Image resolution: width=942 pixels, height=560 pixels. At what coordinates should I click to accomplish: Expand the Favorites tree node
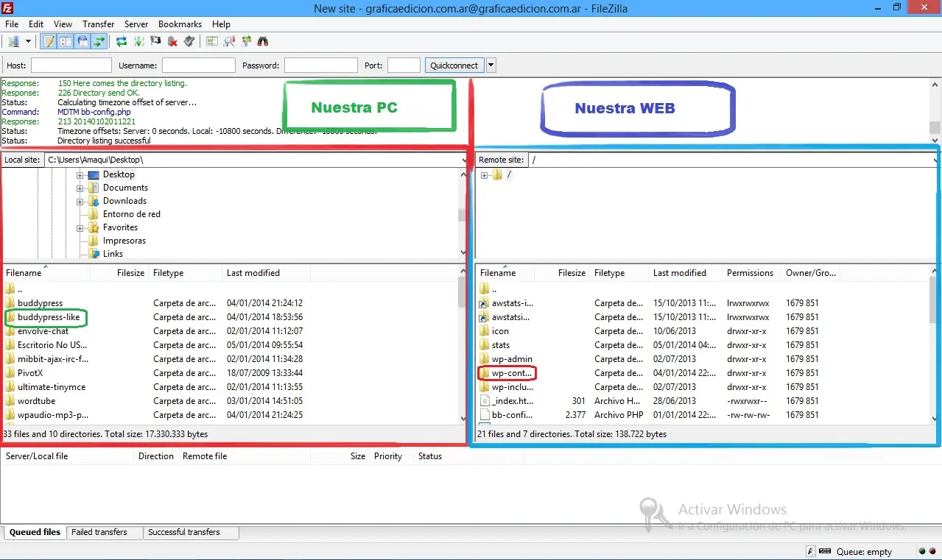click(x=80, y=227)
